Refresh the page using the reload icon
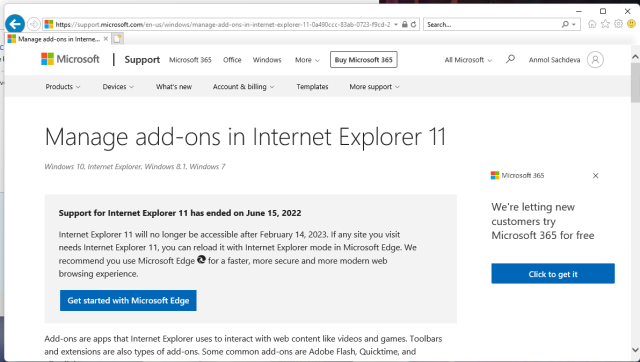 click(x=413, y=24)
